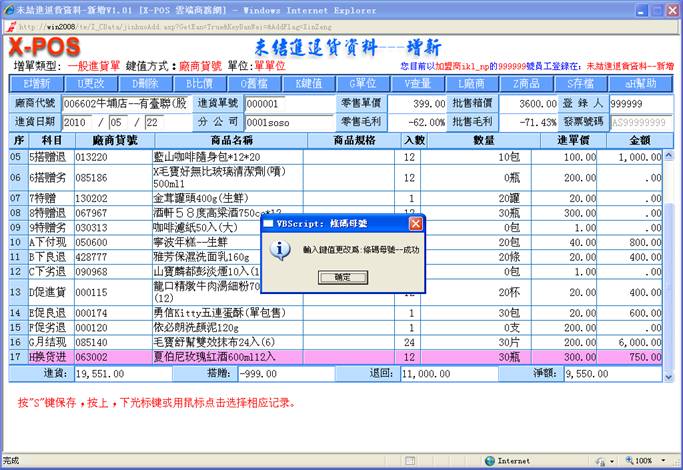Open aH幫助 help button
The height and width of the screenshot is (470, 683).
[x=634, y=83]
